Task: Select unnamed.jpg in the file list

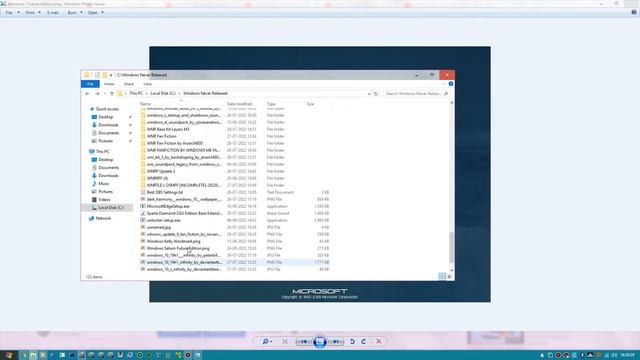Action: 159,227
